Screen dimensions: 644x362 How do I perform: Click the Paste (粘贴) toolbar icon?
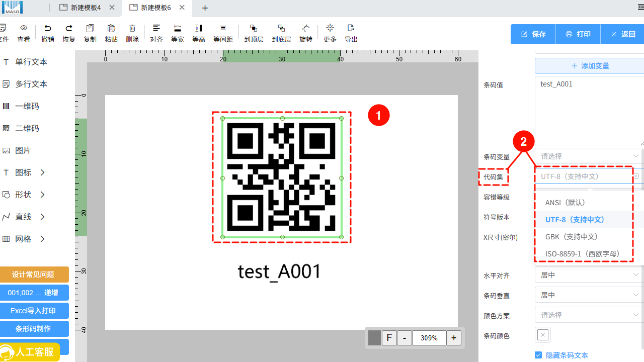click(x=111, y=28)
